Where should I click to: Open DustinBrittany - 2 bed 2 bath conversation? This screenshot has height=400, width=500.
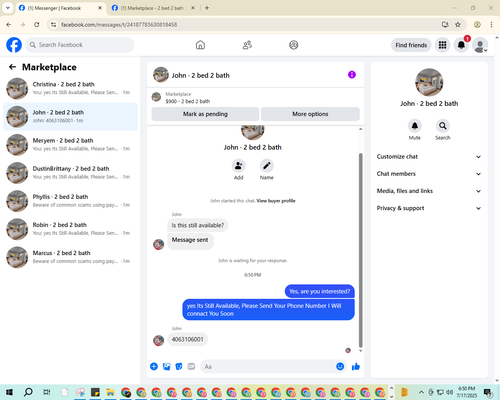click(x=70, y=173)
